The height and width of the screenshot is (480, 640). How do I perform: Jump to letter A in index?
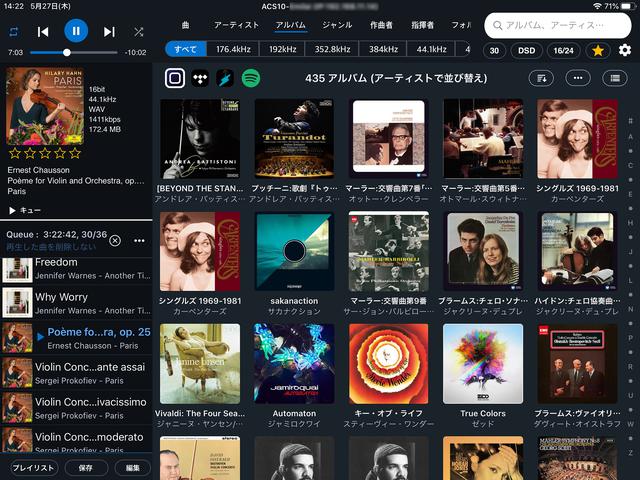coord(631,137)
